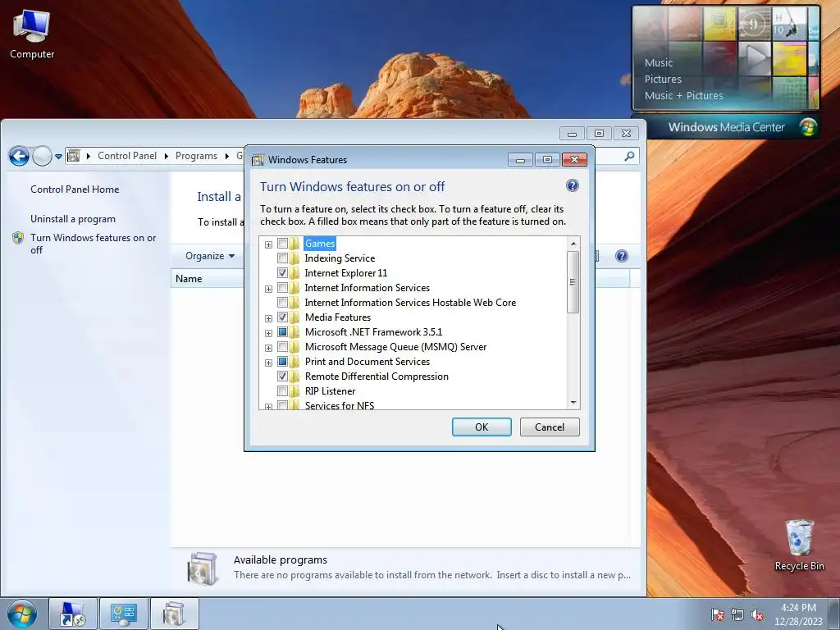This screenshot has height=630, width=840.
Task: Click the Windows Media Center gadget logo
Action: tap(808, 127)
